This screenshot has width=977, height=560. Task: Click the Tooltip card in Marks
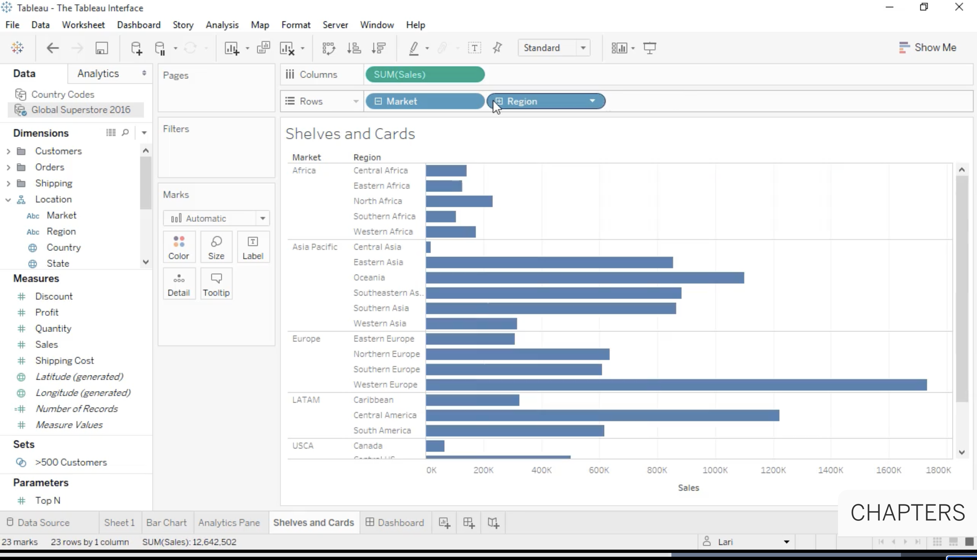(216, 284)
